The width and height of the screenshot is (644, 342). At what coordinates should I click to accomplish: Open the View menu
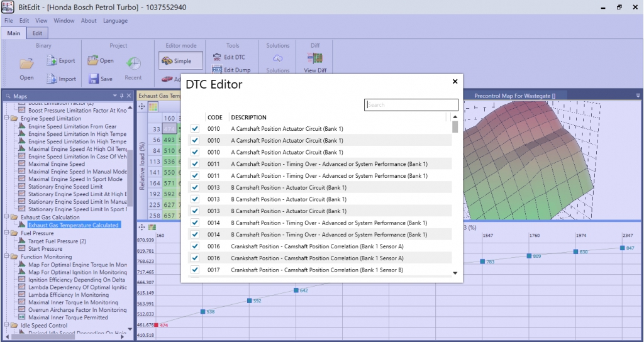(x=41, y=21)
